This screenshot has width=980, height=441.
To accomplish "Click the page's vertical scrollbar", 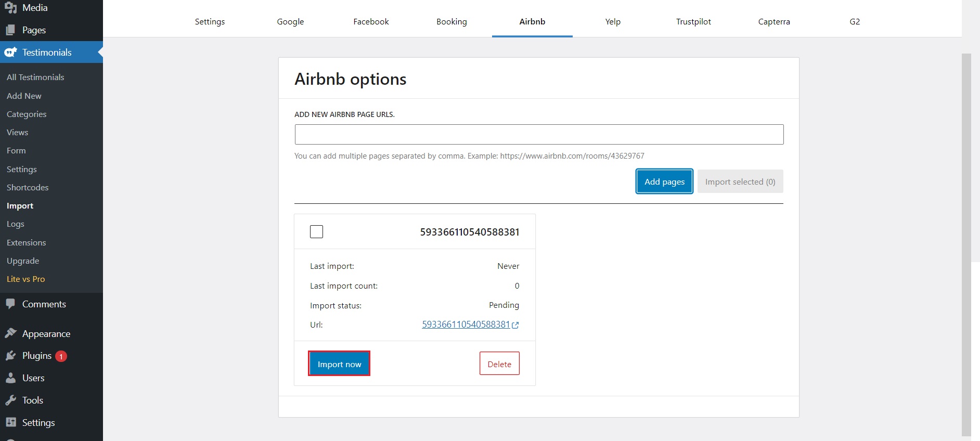I will click(966, 244).
